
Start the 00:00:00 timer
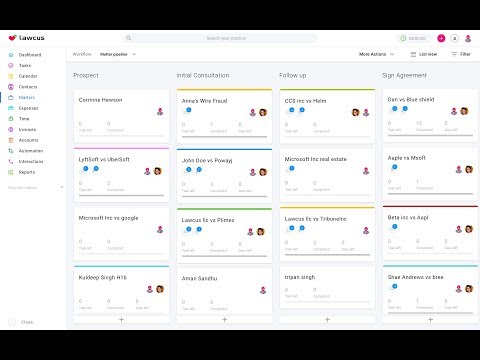pos(413,38)
